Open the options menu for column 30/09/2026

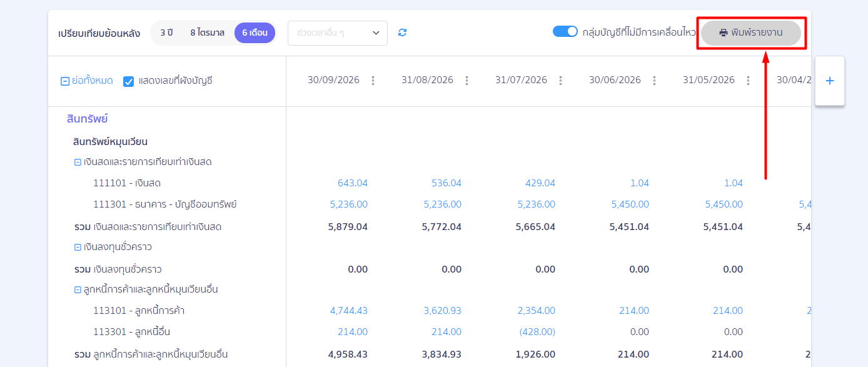pyautogui.click(x=373, y=81)
